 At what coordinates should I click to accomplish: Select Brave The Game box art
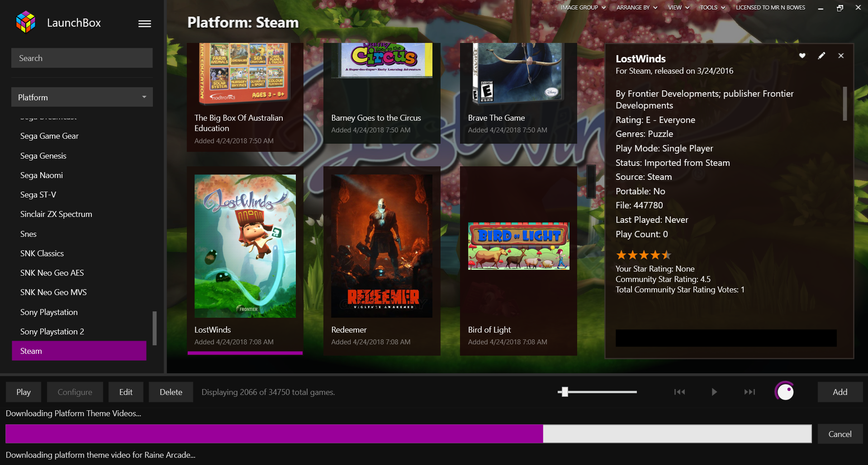(518, 73)
